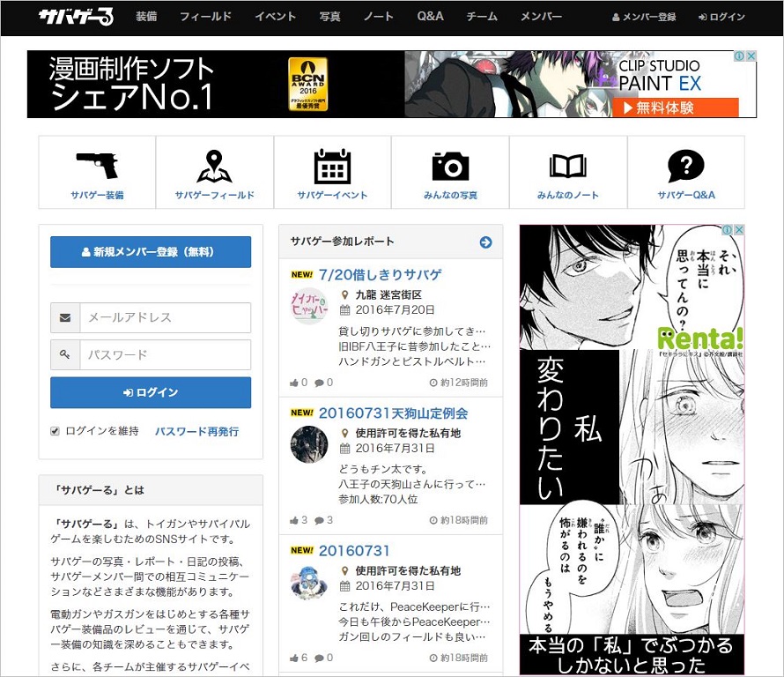Close the Renta! sidebar ad

click(739, 230)
